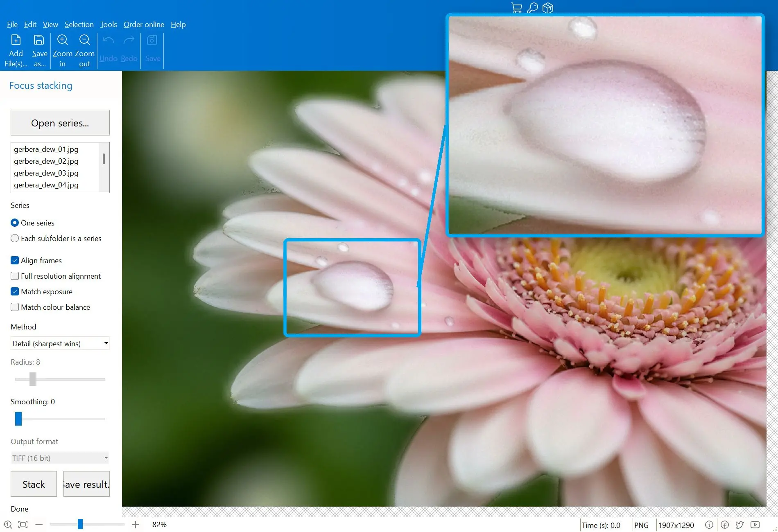Image resolution: width=778 pixels, height=532 pixels.
Task: Click the Redo arrow icon
Action: click(129, 40)
